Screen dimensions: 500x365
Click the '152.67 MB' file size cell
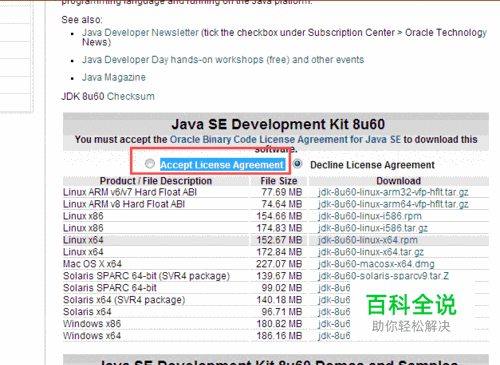(x=279, y=240)
